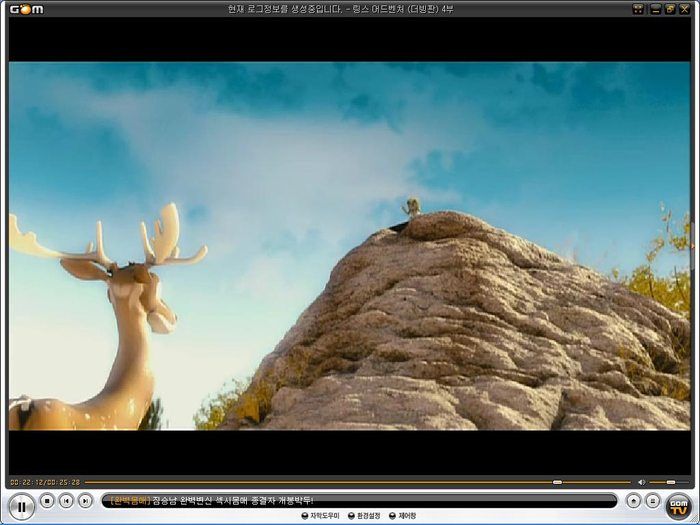Click the GOM logo in title bar
This screenshot has height=525, width=700.
point(27,9)
